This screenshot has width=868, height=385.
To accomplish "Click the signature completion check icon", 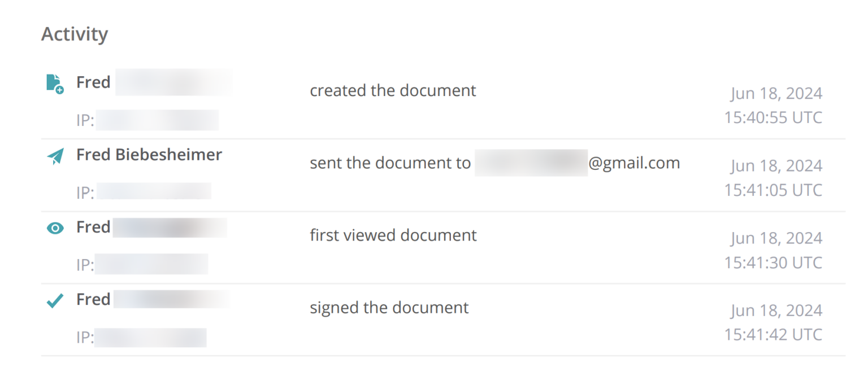I will tap(55, 300).
